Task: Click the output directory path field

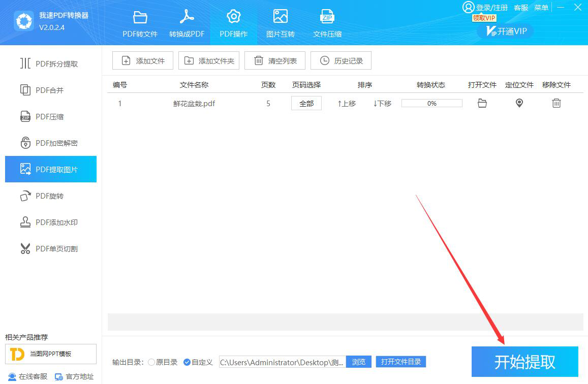Action: point(282,362)
